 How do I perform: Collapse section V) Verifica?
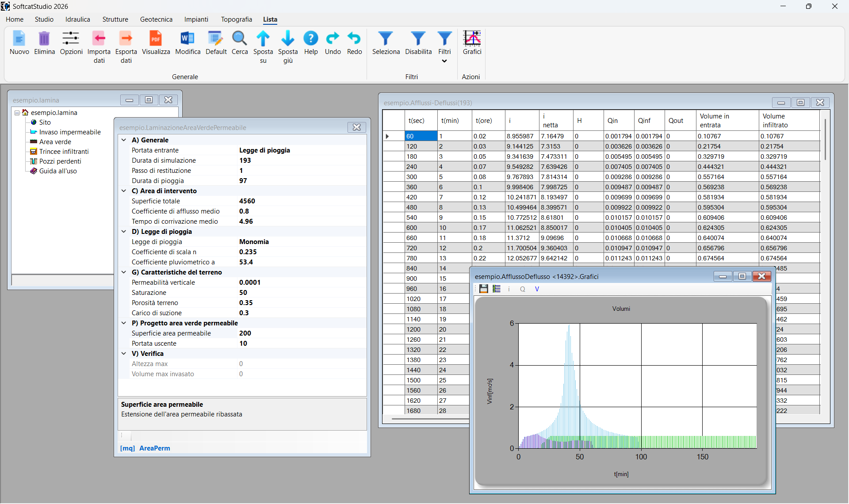(124, 353)
